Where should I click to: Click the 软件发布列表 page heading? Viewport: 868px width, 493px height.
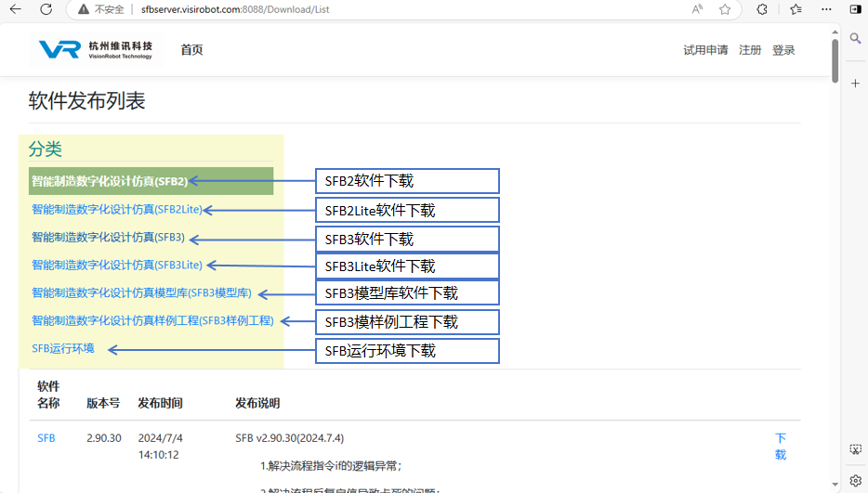click(x=87, y=100)
